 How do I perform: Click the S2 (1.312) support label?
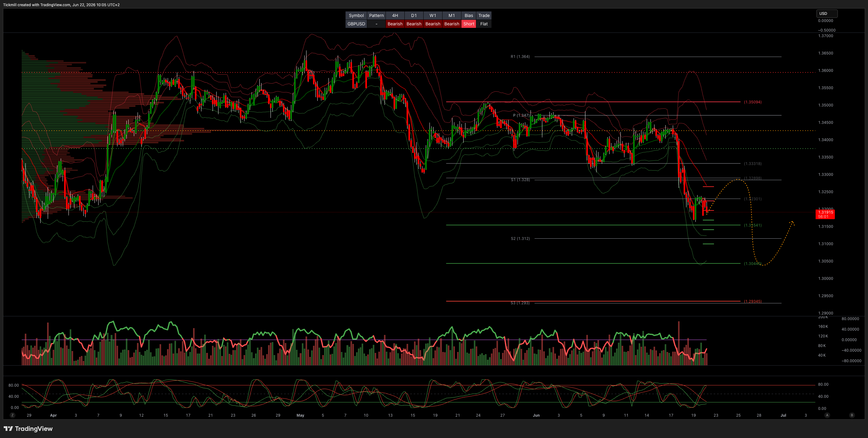[520, 239]
